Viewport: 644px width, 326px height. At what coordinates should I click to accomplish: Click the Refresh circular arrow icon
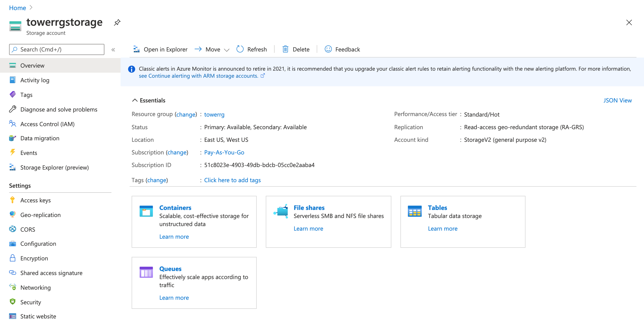click(240, 49)
